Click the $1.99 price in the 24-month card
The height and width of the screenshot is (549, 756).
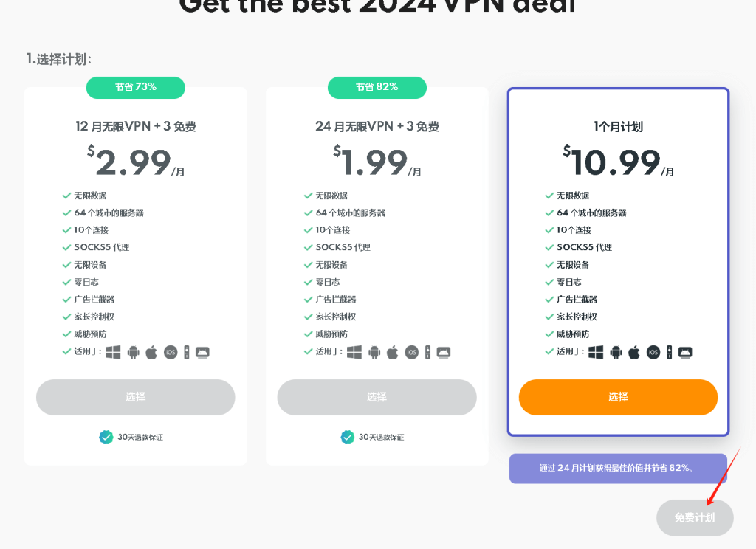tap(377, 162)
